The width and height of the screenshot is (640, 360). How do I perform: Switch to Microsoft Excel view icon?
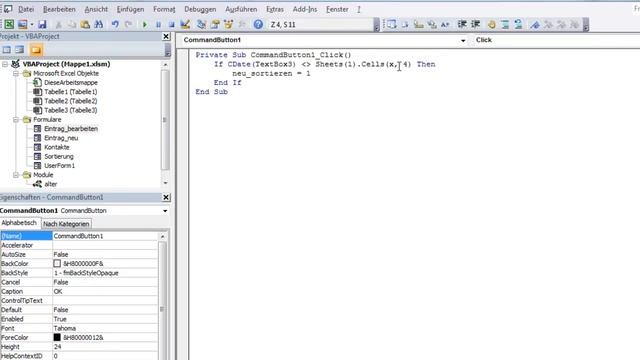pos(9,24)
